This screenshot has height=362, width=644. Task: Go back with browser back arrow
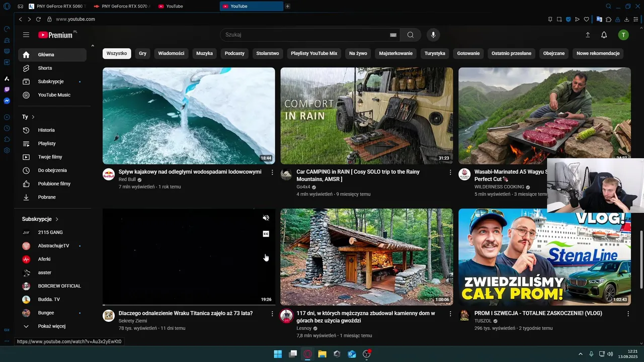pos(21,19)
